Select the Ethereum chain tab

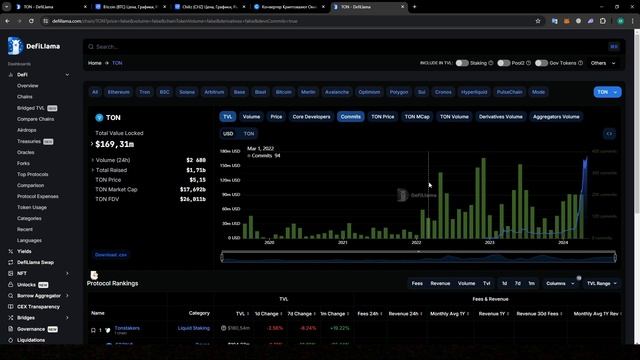click(118, 92)
